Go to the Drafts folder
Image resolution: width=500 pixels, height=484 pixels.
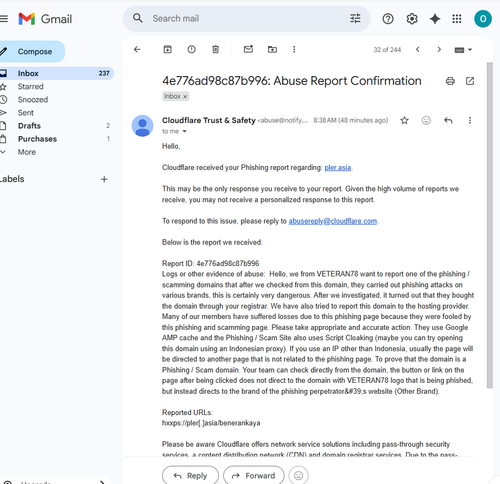[29, 126]
